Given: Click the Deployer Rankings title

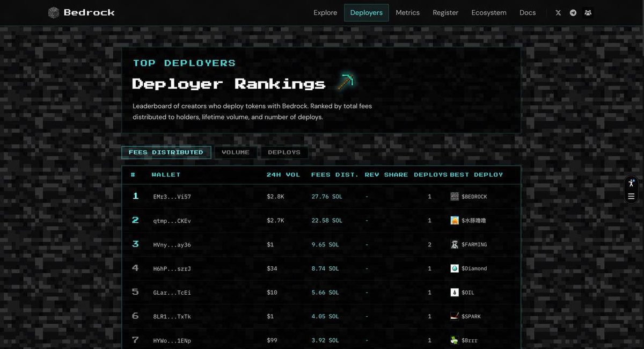Looking at the screenshot, I should pyautogui.click(x=229, y=84).
